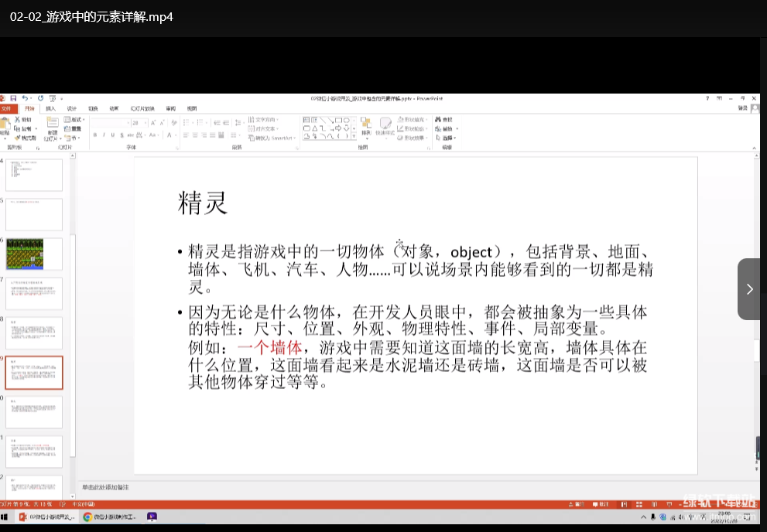Open the 审阅 ribbon tab
The width and height of the screenshot is (767, 532).
[x=171, y=108]
